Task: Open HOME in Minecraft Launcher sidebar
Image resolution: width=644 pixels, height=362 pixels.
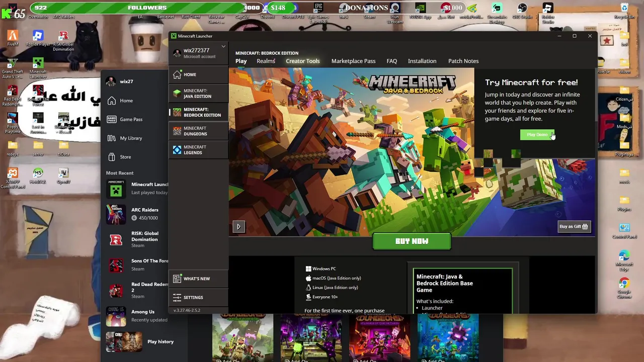Action: coord(198,74)
